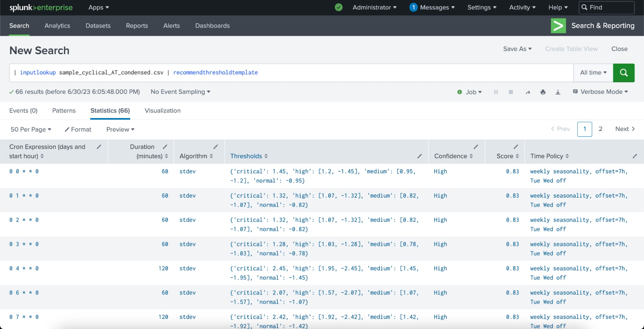Go to the Analytics nav tab

pyautogui.click(x=57, y=25)
